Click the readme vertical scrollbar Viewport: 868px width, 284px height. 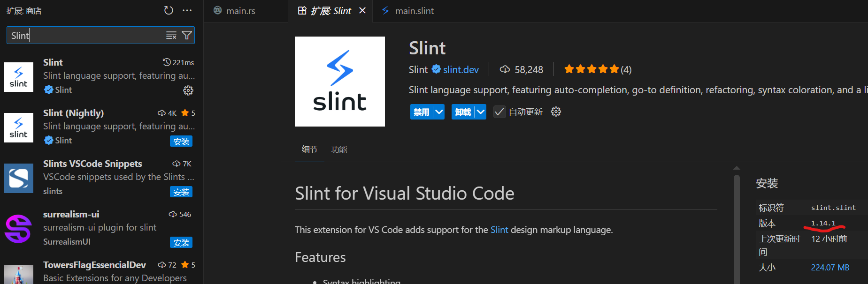pos(737,229)
